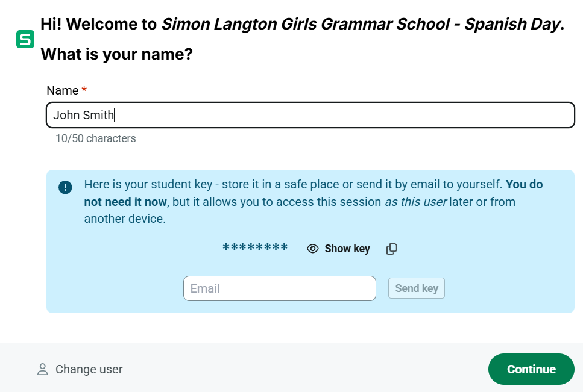Toggle the Show key label
The image size is (583, 392).
pos(347,249)
